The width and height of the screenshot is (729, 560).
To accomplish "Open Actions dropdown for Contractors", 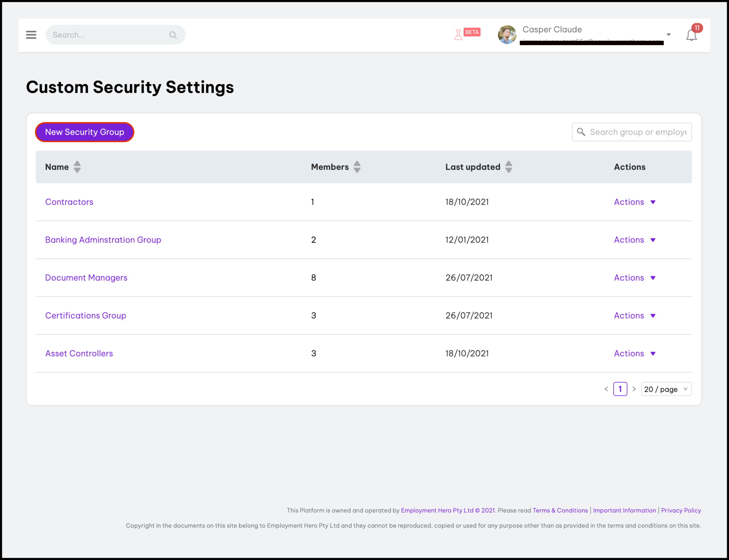I will click(x=634, y=202).
